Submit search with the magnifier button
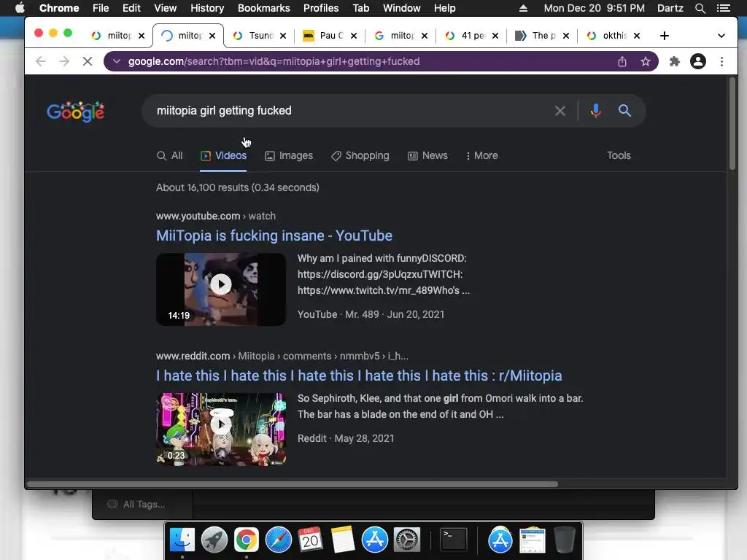The width and height of the screenshot is (747, 560). tap(624, 111)
